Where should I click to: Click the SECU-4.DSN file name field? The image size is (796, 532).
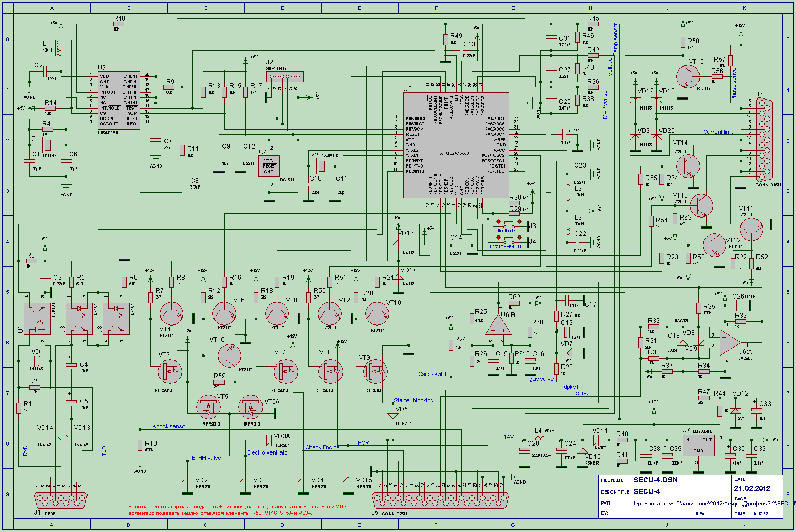coord(655,480)
